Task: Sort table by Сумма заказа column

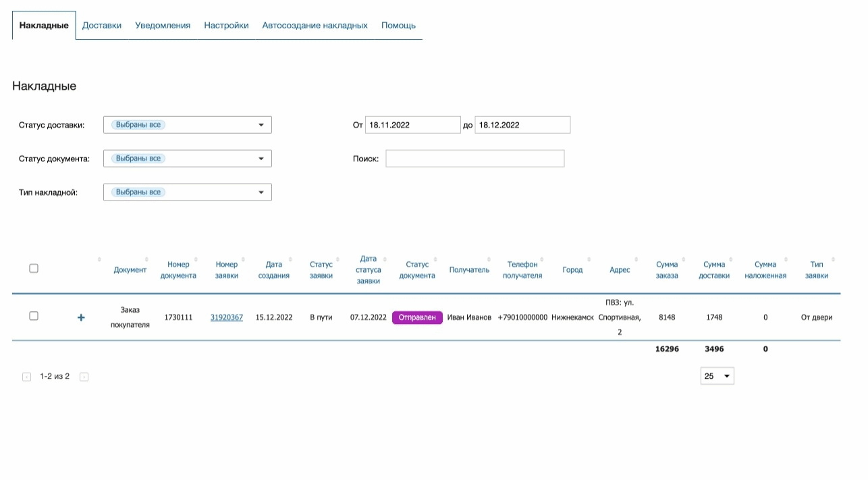Action: coord(667,269)
